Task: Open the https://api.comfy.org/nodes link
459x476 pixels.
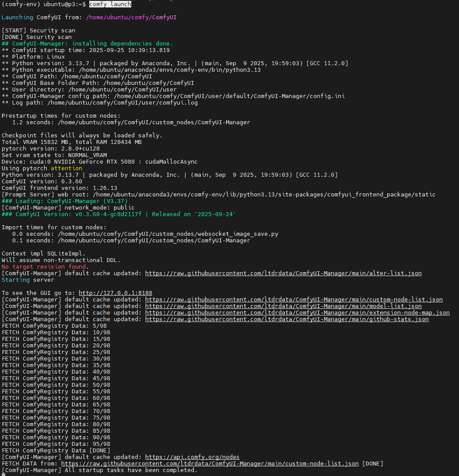Action: tap(192, 457)
